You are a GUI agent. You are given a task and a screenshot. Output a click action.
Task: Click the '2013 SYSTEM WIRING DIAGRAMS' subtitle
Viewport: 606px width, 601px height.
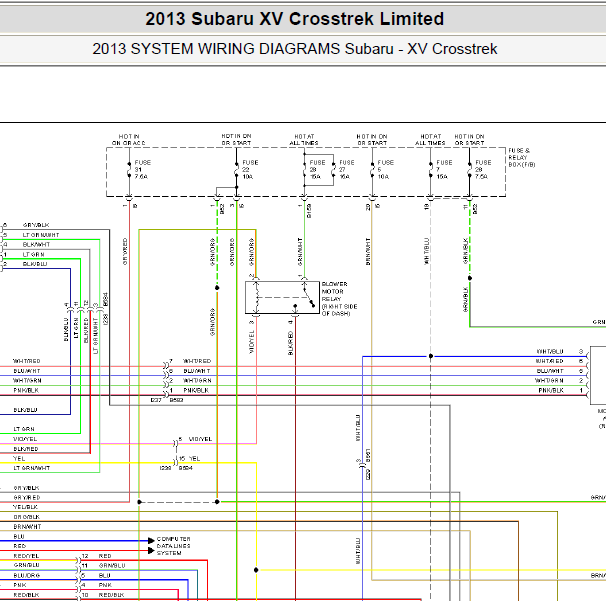pyautogui.click(x=294, y=49)
